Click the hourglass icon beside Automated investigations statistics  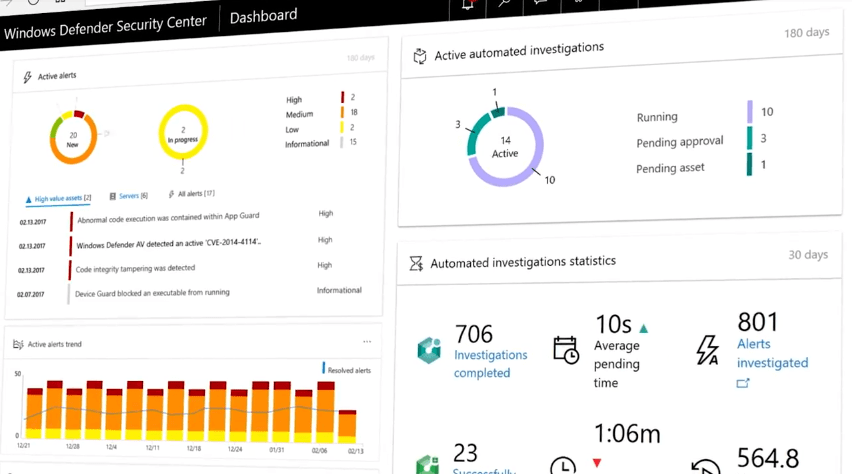pos(416,264)
